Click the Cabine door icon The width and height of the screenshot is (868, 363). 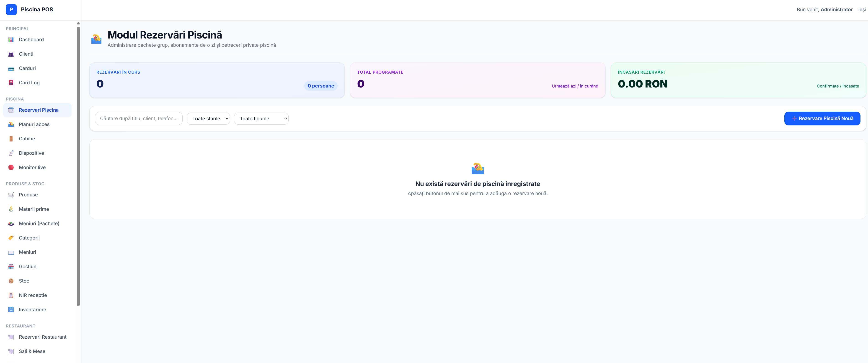pyautogui.click(x=11, y=139)
